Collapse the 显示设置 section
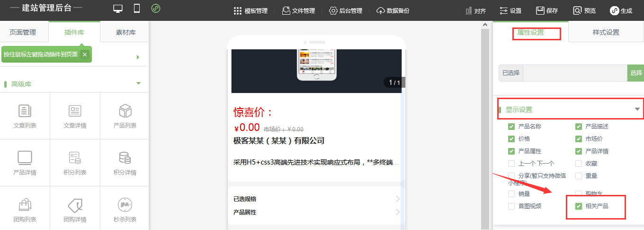This screenshot has width=644, height=230. [x=637, y=110]
